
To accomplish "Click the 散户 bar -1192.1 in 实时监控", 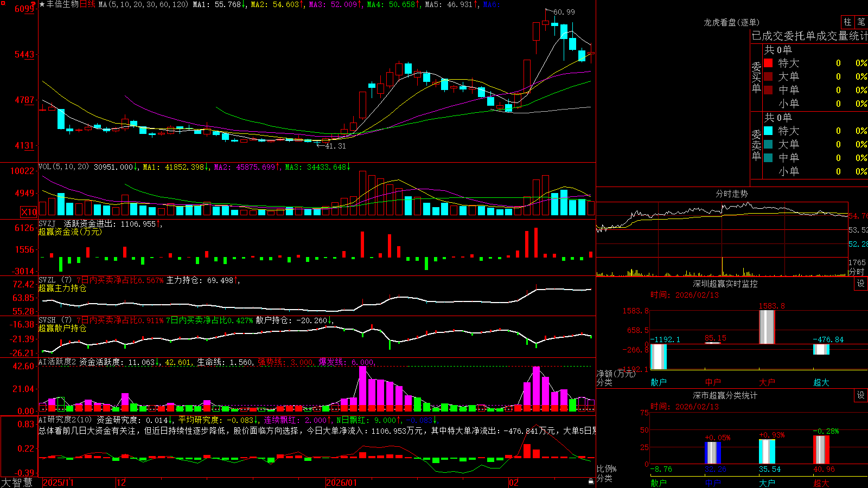I will (x=659, y=357).
